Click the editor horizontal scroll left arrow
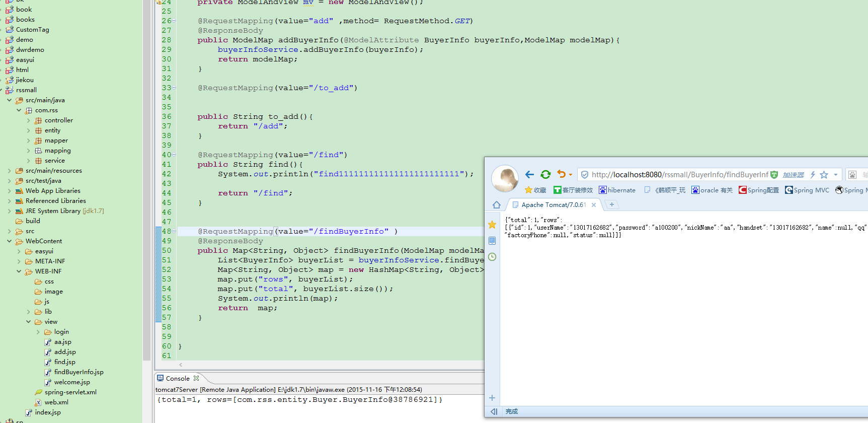Viewport: 868px width, 423px height. pos(181,365)
